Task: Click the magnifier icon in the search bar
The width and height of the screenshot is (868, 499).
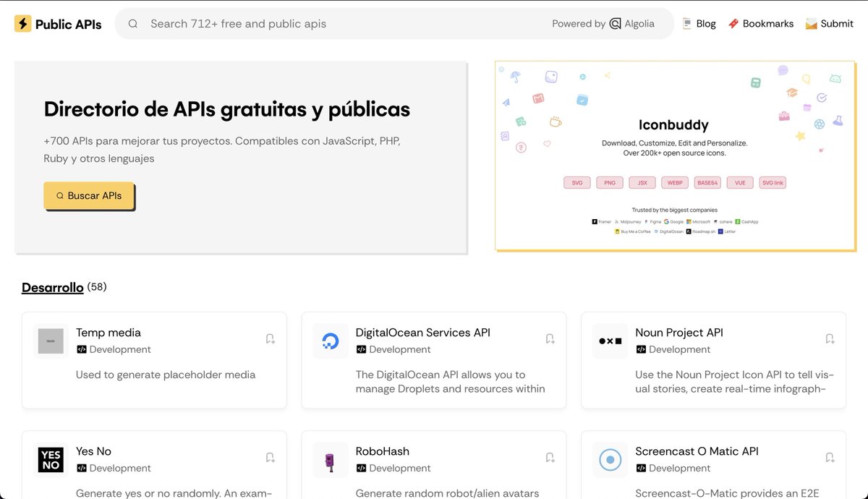Action: [132, 23]
